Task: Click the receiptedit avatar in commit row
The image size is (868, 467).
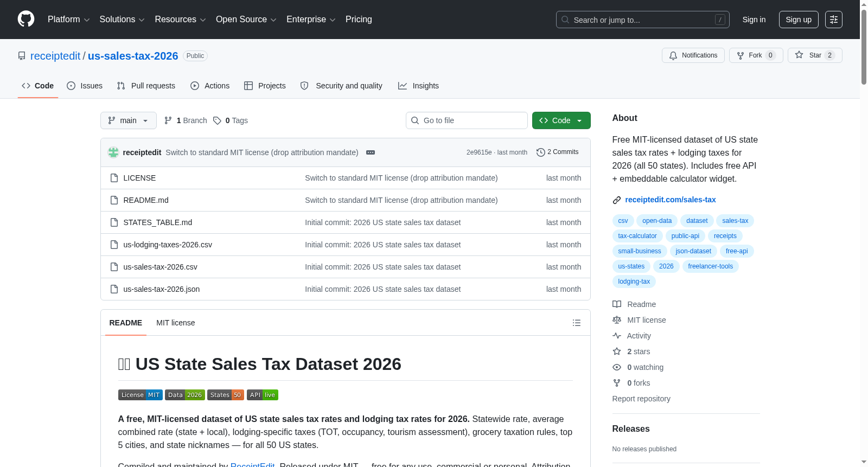Action: pos(113,152)
